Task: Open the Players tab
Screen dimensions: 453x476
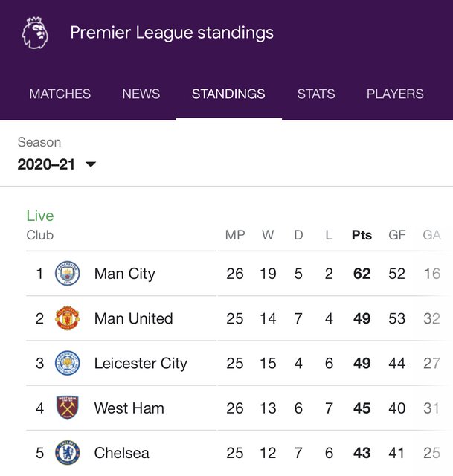Action: tap(395, 94)
